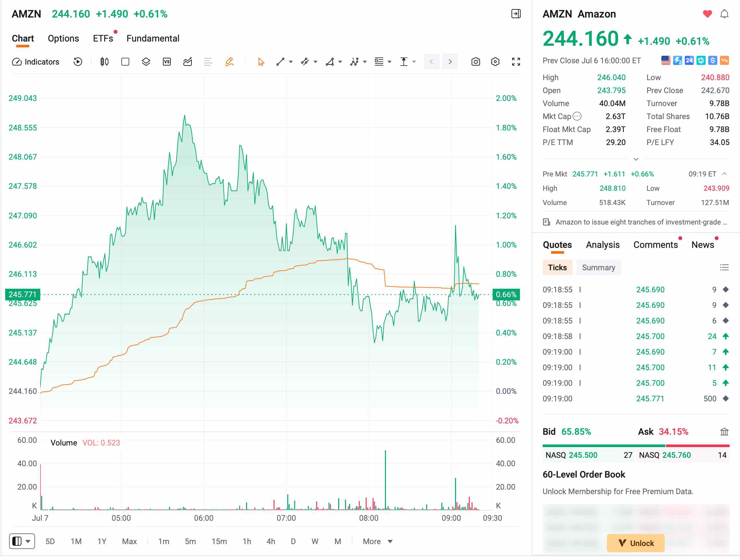740x560 pixels.
Task: Switch to the Summary view
Action: point(598,267)
